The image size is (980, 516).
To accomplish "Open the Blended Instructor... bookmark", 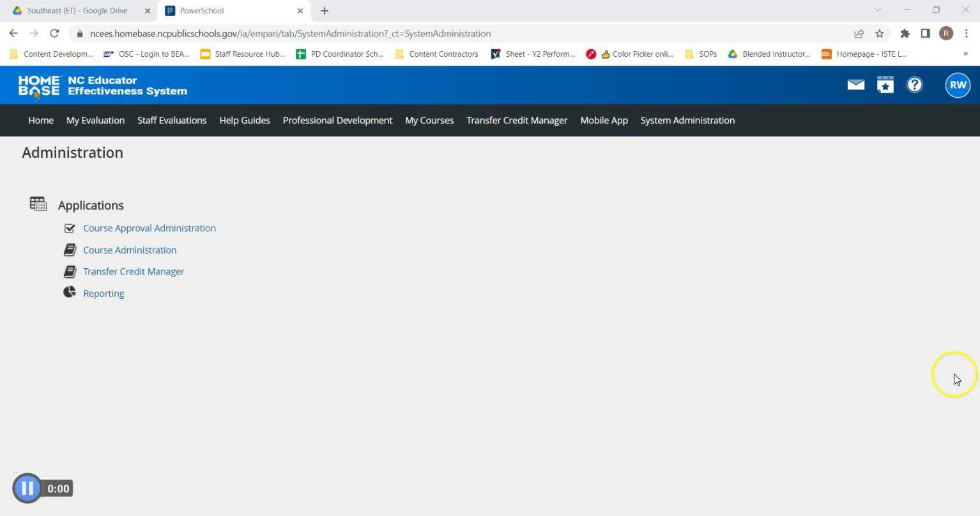I will coord(769,54).
